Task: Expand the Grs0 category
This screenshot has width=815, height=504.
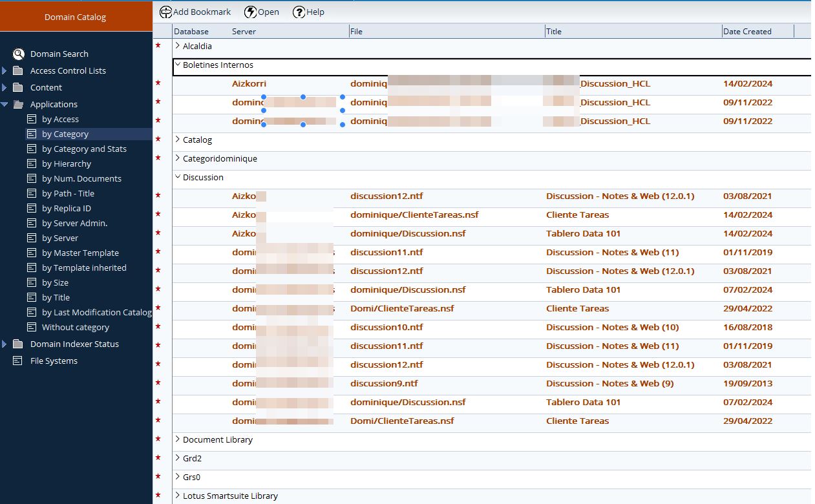Action: tap(178, 477)
